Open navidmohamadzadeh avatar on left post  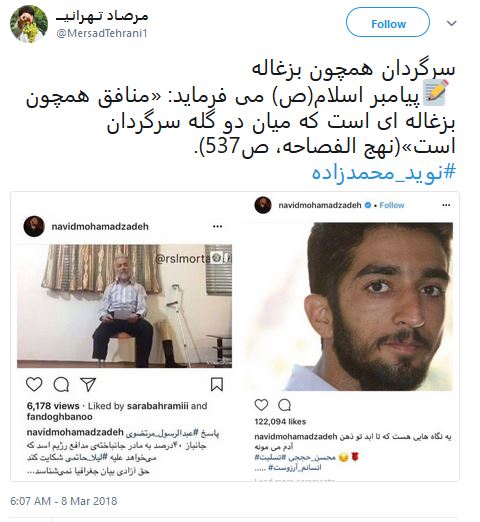[x=34, y=226]
